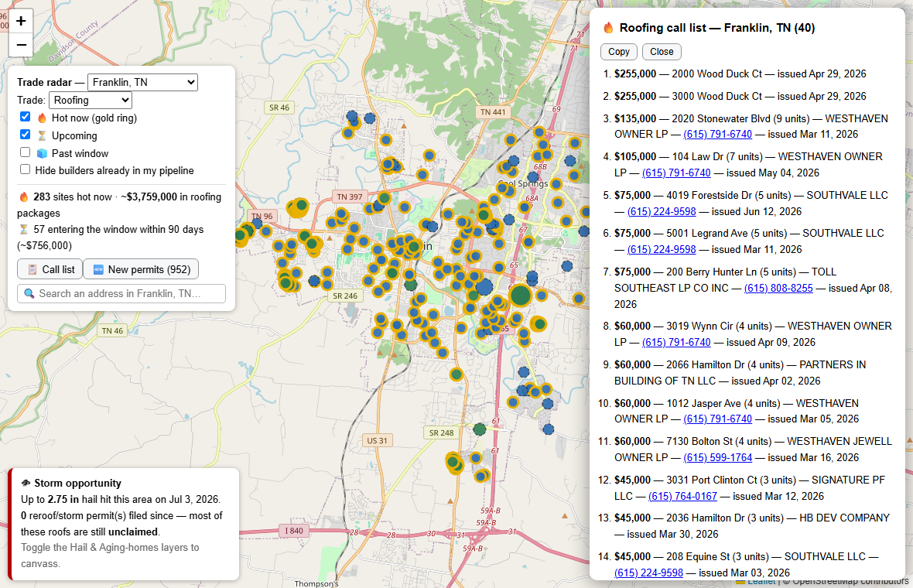The image size is (913, 588).
Task: Call (615) 791-6740 for 3019 Wynn Cir
Action: (676, 342)
